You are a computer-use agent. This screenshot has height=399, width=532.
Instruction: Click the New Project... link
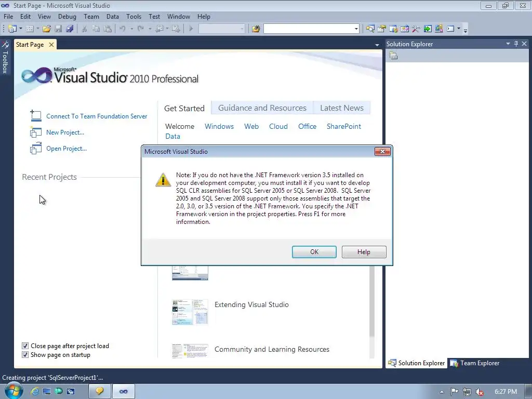(x=65, y=132)
